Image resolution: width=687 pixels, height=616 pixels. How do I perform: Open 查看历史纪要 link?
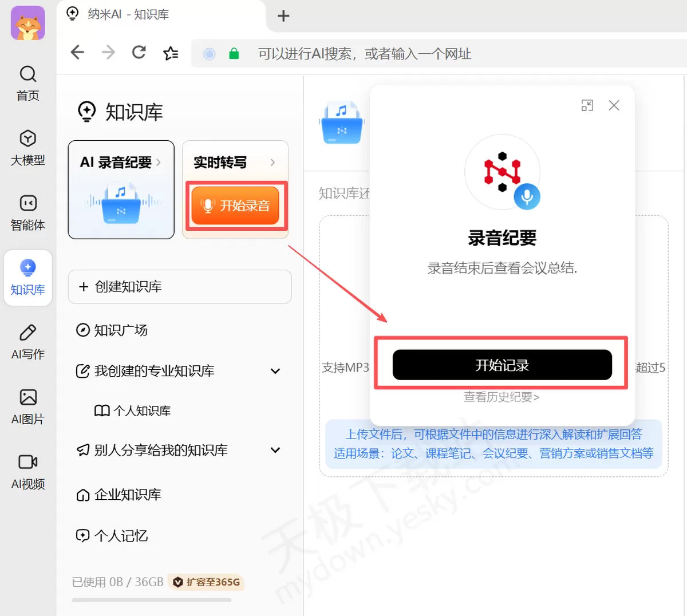click(x=502, y=397)
